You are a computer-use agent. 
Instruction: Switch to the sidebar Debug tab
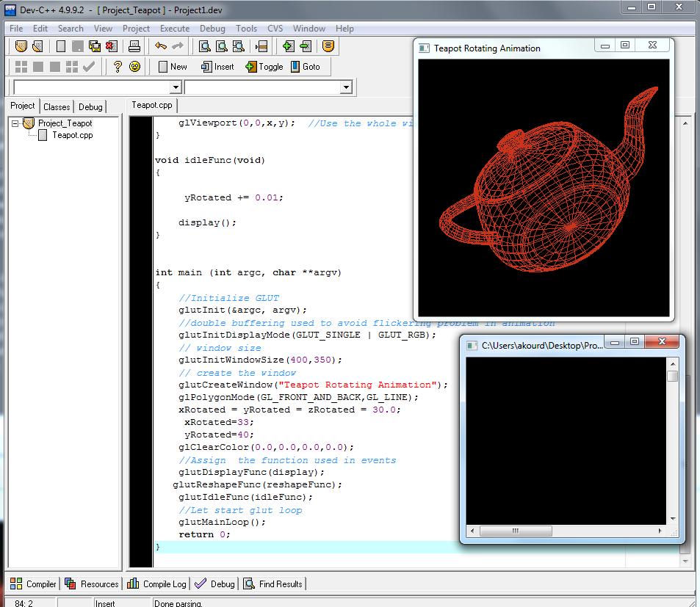point(90,107)
